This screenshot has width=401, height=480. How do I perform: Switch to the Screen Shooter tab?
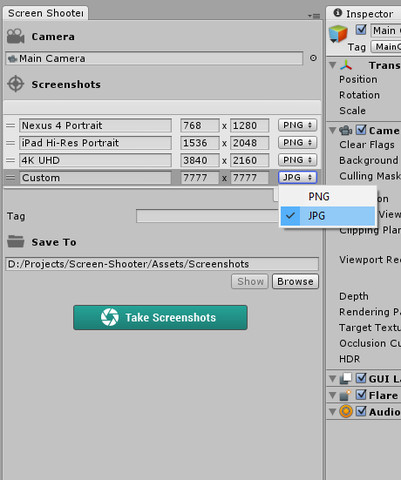pos(46,13)
